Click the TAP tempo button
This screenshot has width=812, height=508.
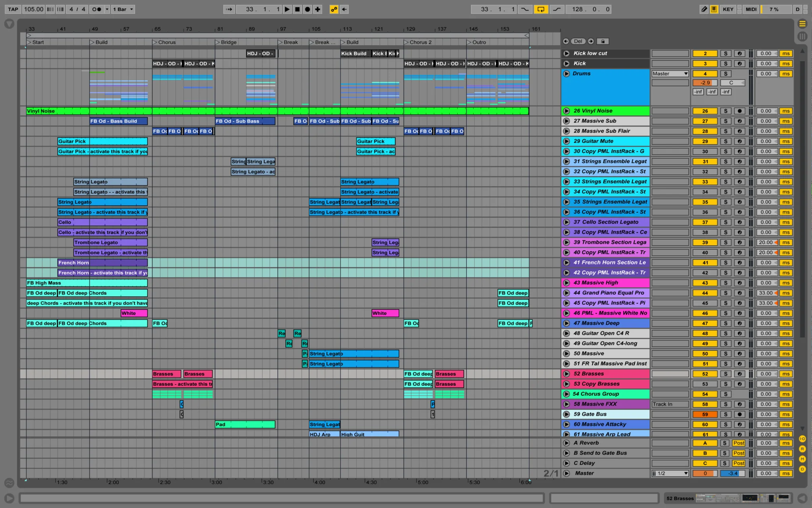click(x=13, y=9)
